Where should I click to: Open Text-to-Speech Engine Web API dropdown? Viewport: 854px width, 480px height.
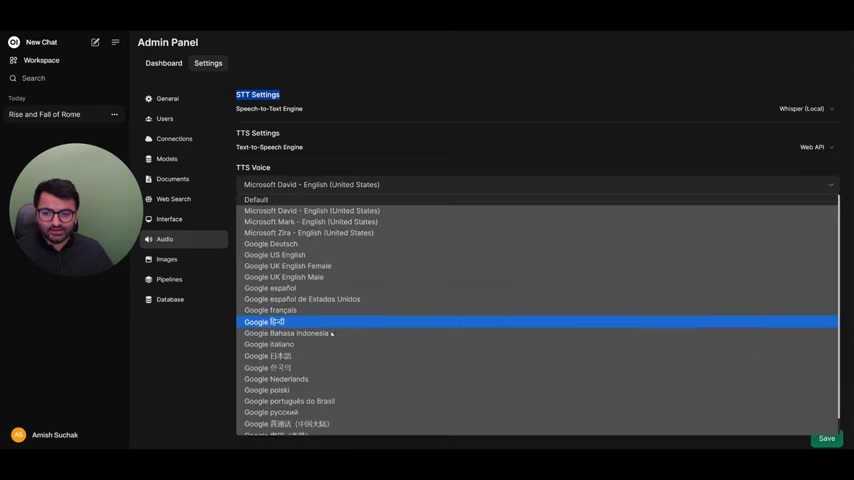[817, 147]
